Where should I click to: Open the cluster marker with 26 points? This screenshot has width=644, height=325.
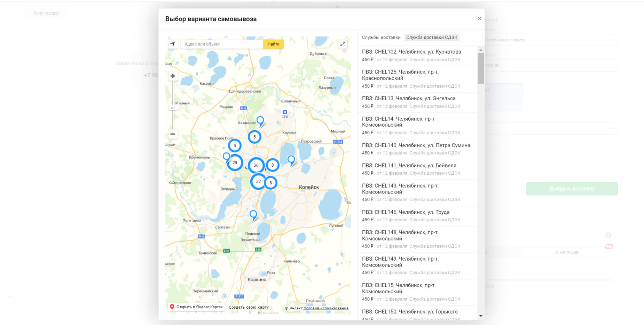coord(235,162)
